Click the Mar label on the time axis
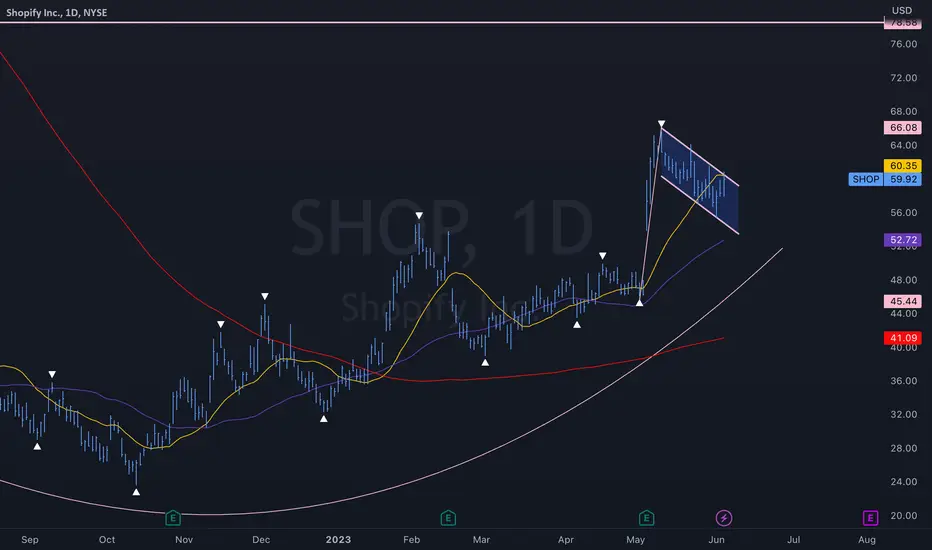The image size is (932, 550). click(481, 539)
